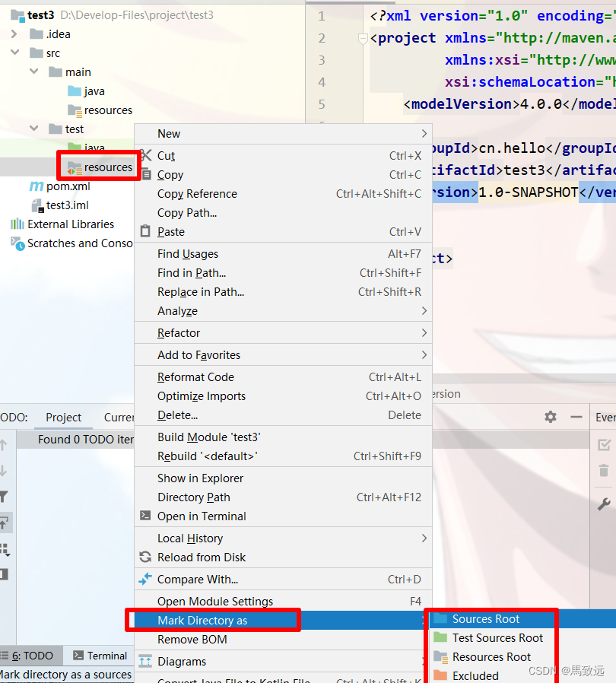Screen dimensions: 616x683
Task: Click the trash icon in right panel
Action: [x=604, y=470]
